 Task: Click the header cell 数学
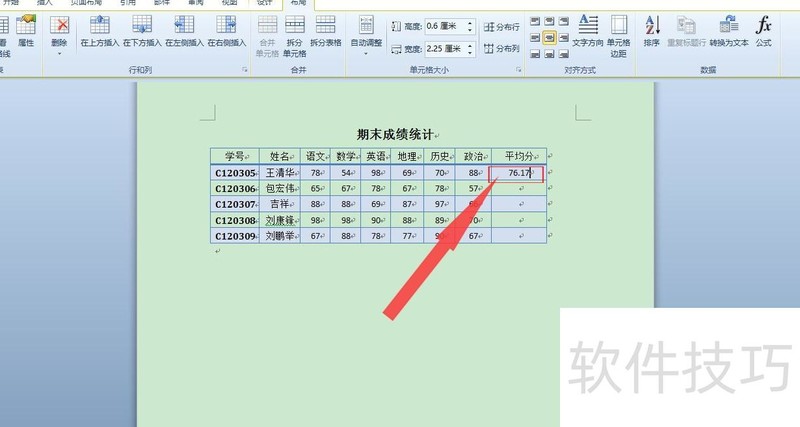[345, 156]
